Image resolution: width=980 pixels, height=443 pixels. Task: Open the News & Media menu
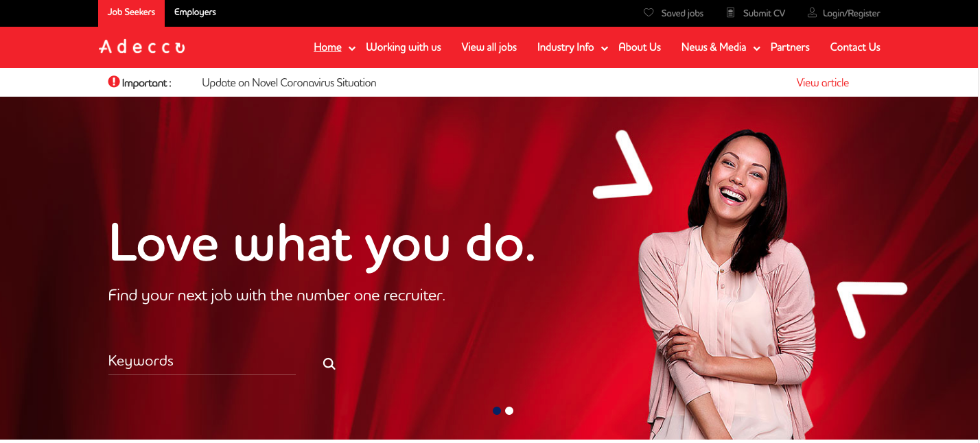(x=714, y=47)
